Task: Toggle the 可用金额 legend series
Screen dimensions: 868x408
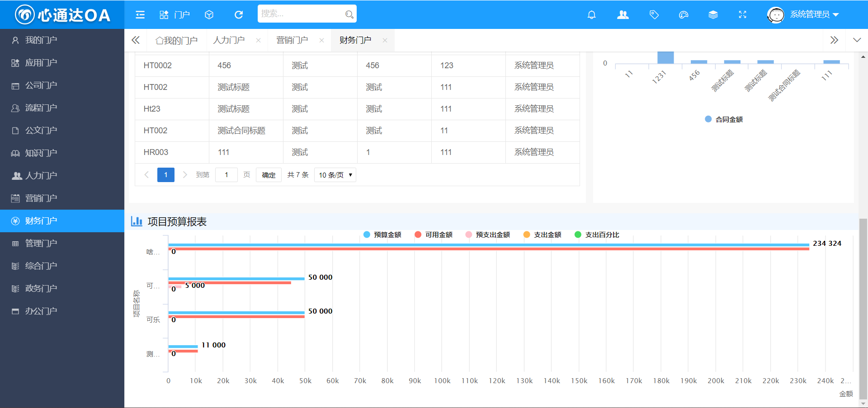Action: [434, 234]
